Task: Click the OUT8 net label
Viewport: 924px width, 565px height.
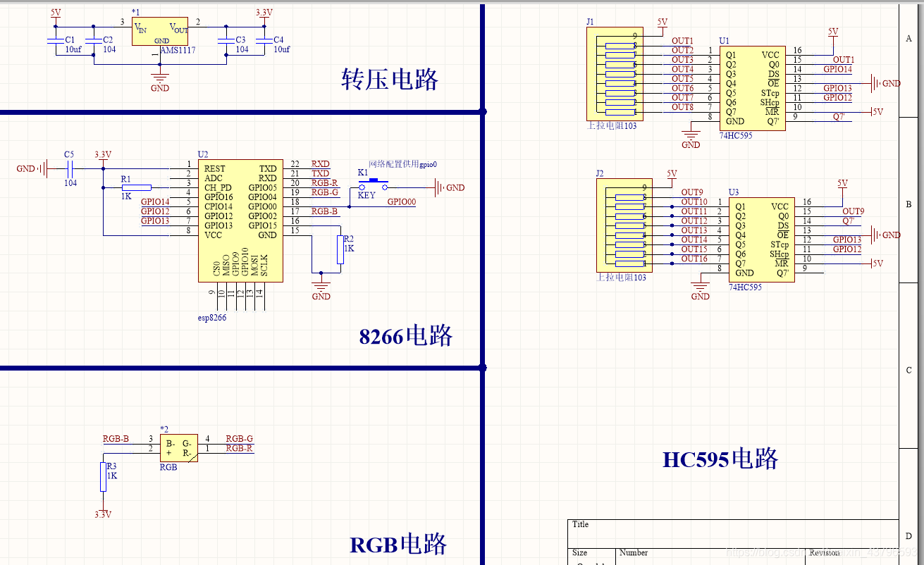Action: (x=682, y=107)
